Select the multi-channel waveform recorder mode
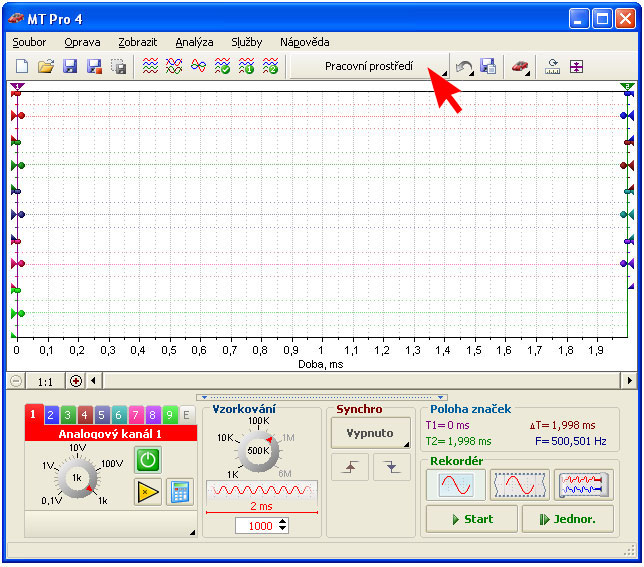Image resolution: width=644 pixels, height=567 pixels. [583, 485]
